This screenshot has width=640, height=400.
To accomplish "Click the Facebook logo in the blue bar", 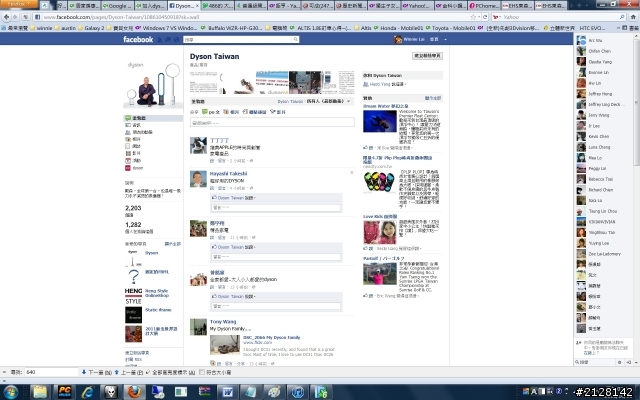I will (138, 39).
